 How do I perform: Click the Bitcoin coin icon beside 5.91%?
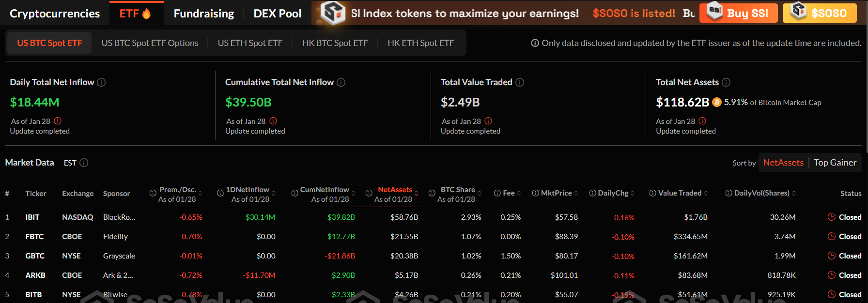pos(717,102)
